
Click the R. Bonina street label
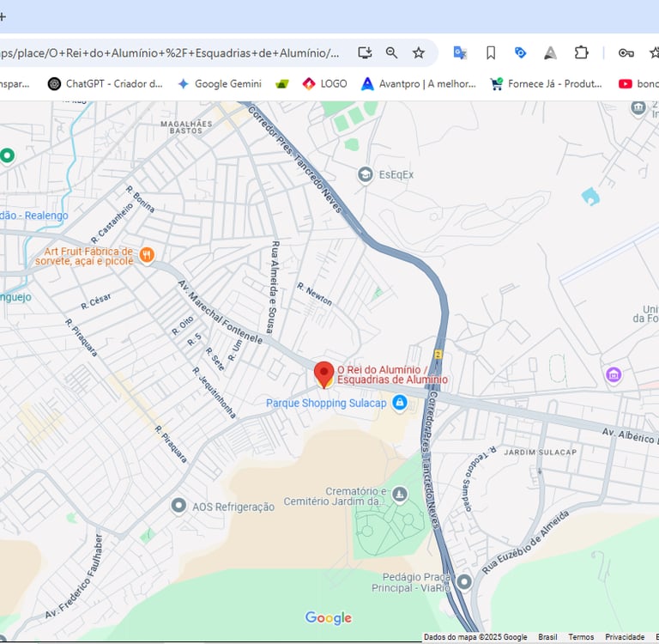[x=141, y=199]
